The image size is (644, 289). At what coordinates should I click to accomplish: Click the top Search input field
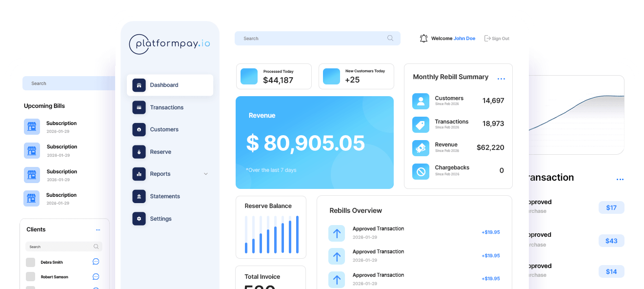pyautogui.click(x=312, y=39)
